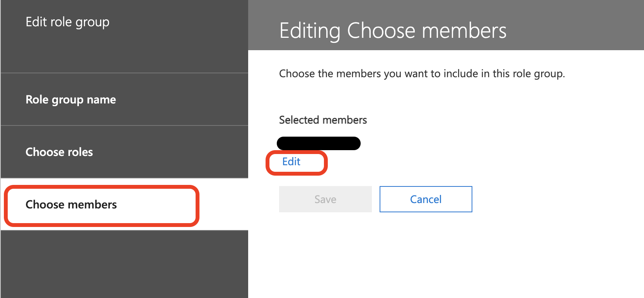
Task: Open the Role group name step
Action: click(x=71, y=100)
